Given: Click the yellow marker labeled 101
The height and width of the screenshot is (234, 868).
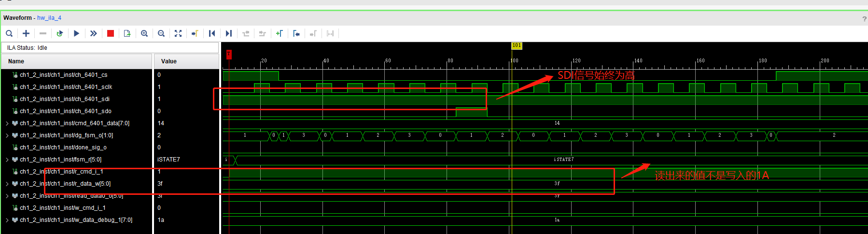Looking at the screenshot, I should tap(517, 45).
